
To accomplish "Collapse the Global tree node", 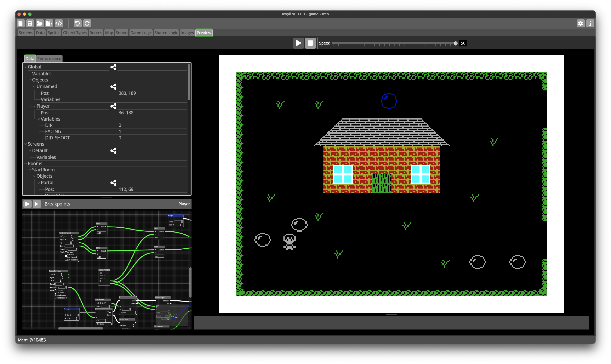I will 26,67.
